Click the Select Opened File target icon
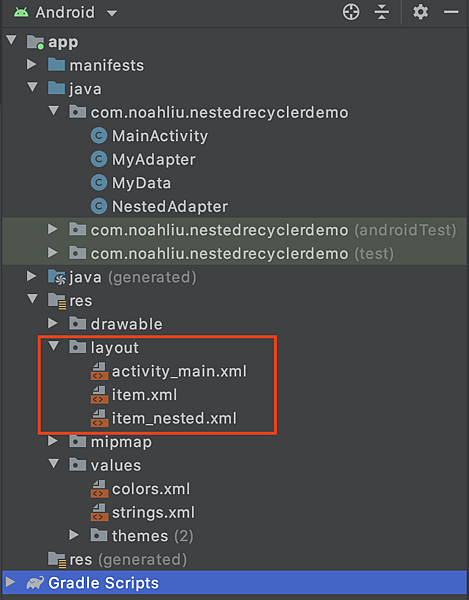The width and height of the screenshot is (469, 600). click(x=351, y=12)
